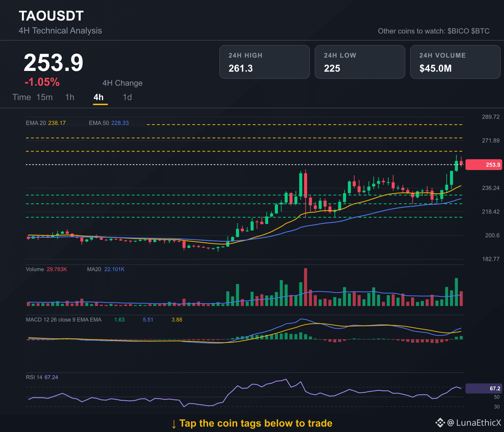Click the Volume value 29.783K
The height and width of the screenshot is (432, 504).
point(57,269)
